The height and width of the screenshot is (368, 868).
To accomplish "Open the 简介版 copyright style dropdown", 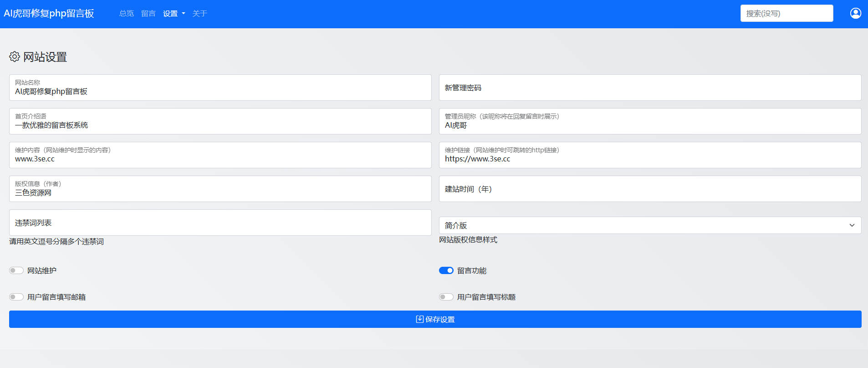I will (649, 225).
